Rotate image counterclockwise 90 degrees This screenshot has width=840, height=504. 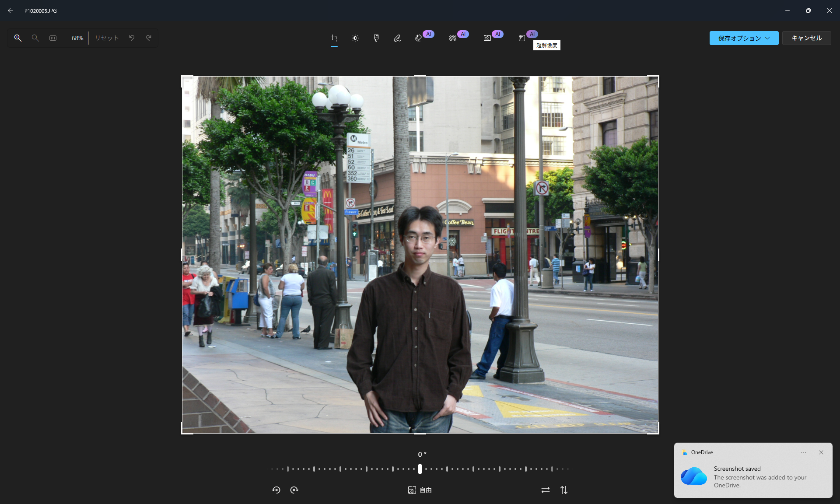point(276,490)
